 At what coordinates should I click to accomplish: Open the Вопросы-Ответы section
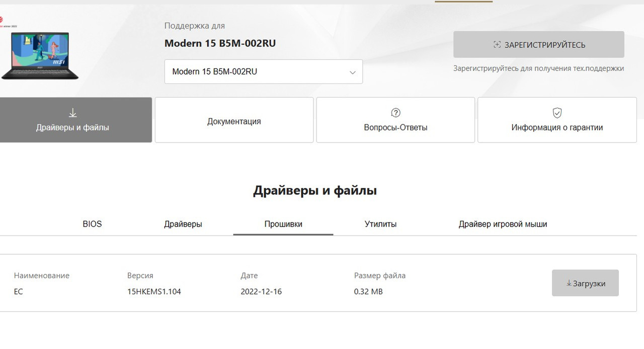(x=395, y=120)
